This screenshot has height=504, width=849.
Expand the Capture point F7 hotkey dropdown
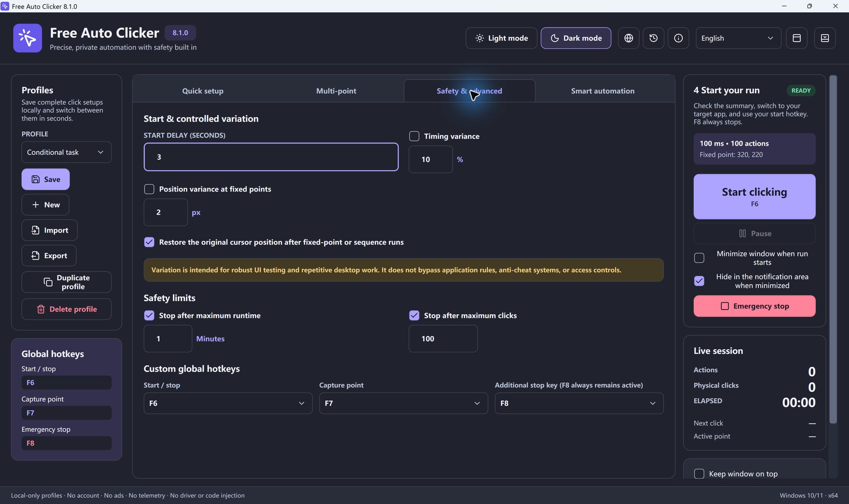tap(403, 403)
